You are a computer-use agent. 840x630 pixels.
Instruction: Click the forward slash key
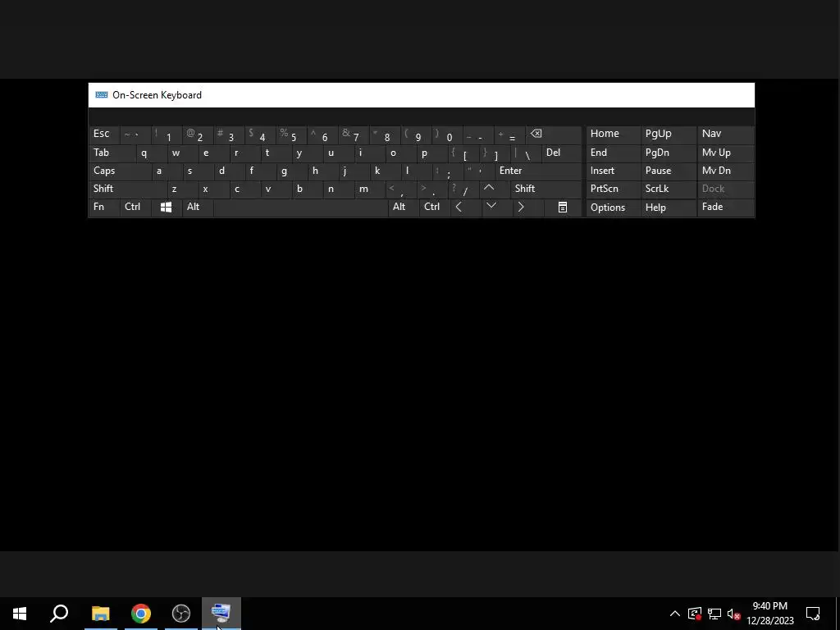tap(463, 189)
